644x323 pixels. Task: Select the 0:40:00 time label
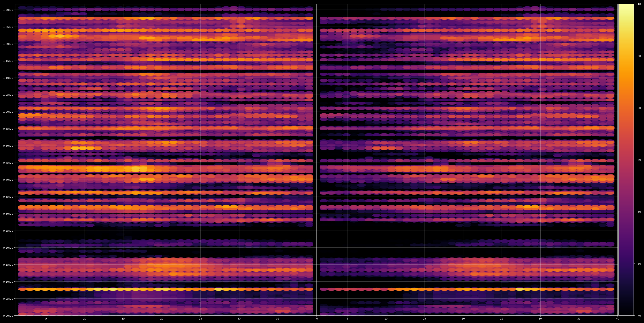pos(8,180)
